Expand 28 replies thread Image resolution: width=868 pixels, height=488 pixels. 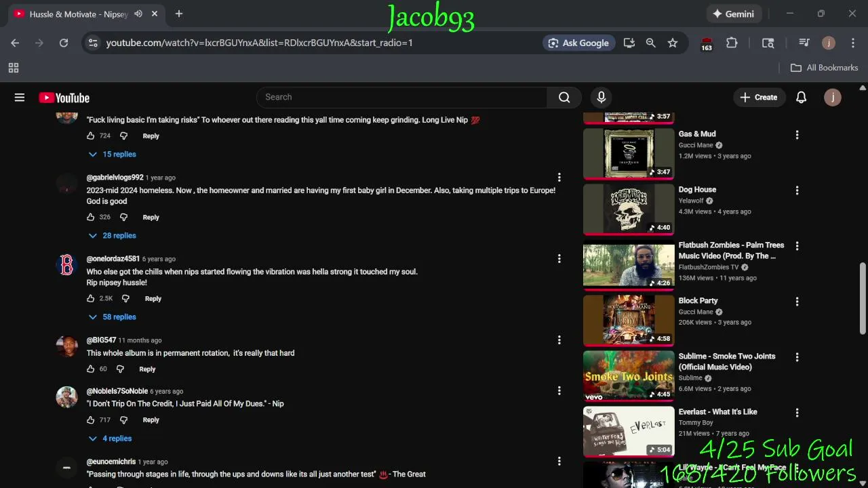click(x=113, y=236)
